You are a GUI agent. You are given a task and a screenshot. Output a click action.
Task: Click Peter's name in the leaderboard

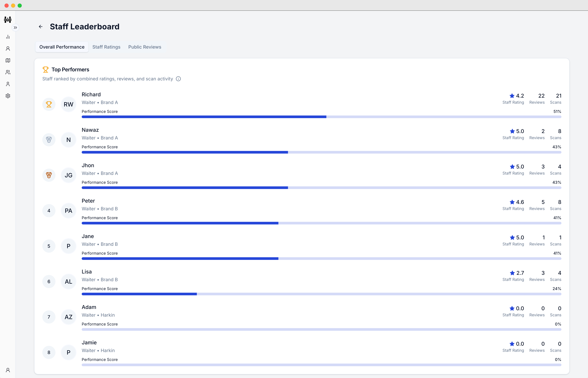coord(88,201)
